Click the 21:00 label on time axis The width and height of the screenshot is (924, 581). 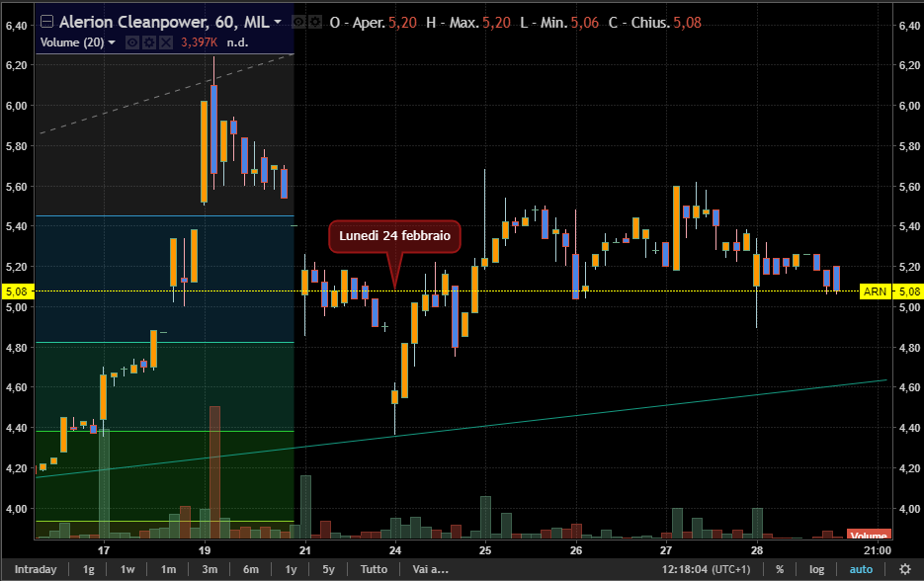pyautogui.click(x=878, y=550)
